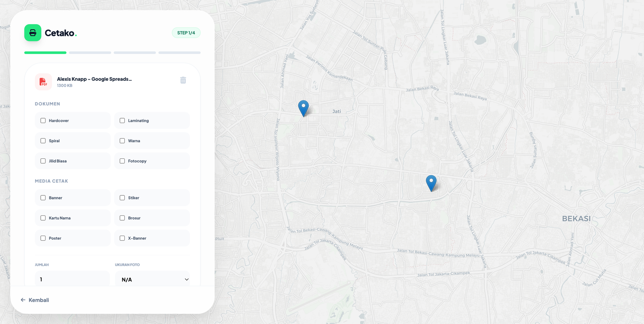Click the back arrow icon beside Kembali

tap(23, 300)
